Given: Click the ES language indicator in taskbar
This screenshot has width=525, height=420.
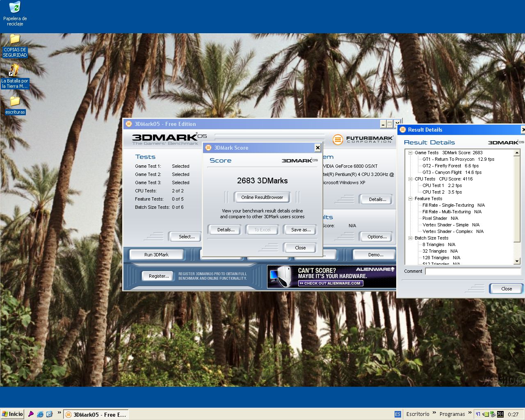Looking at the screenshot, I should (397, 414).
